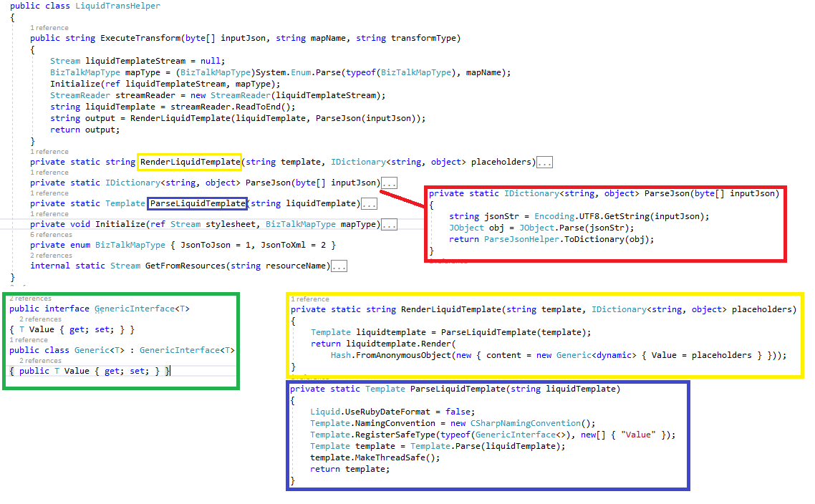The height and width of the screenshot is (504, 815).
Task: Click the "Value" string literal in RegisterSafeType
Action: pyautogui.click(x=633, y=434)
